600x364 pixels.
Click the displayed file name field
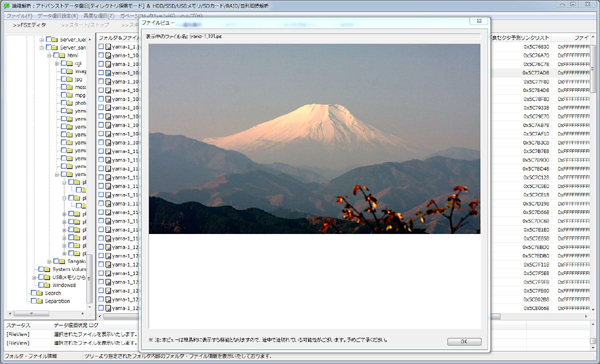tap(335, 36)
